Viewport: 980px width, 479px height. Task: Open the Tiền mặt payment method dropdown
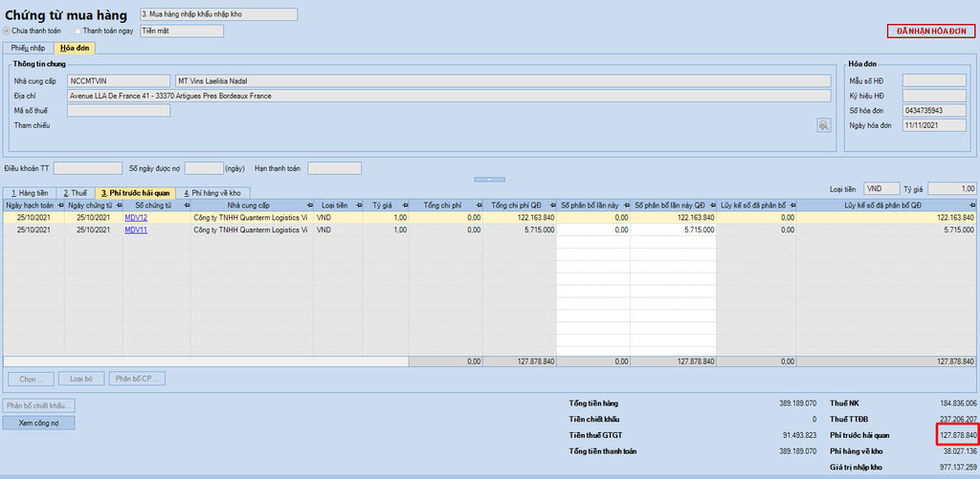(x=181, y=31)
